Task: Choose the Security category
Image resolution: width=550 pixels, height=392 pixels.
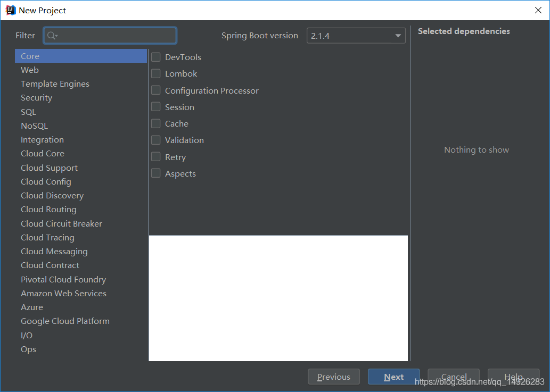Action: click(x=81, y=98)
